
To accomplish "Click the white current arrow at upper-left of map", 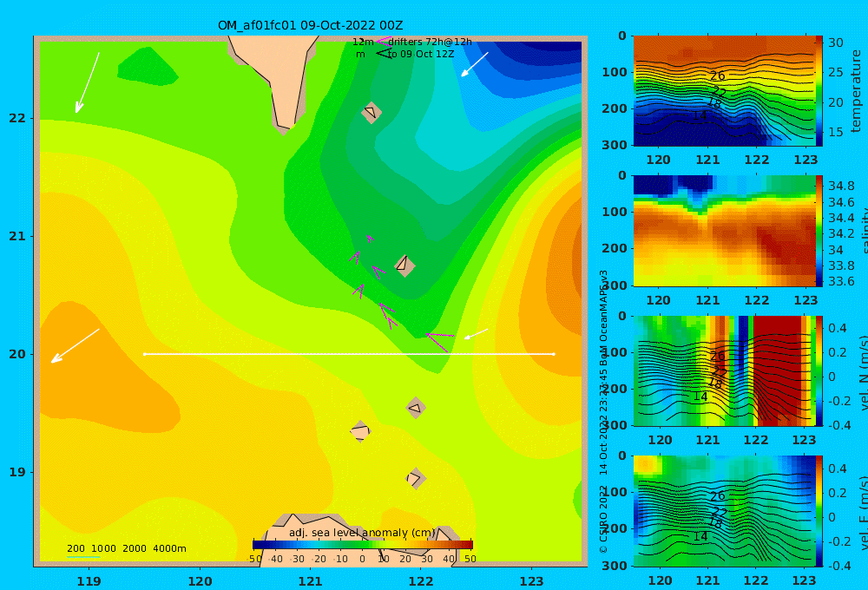I will point(88,82).
